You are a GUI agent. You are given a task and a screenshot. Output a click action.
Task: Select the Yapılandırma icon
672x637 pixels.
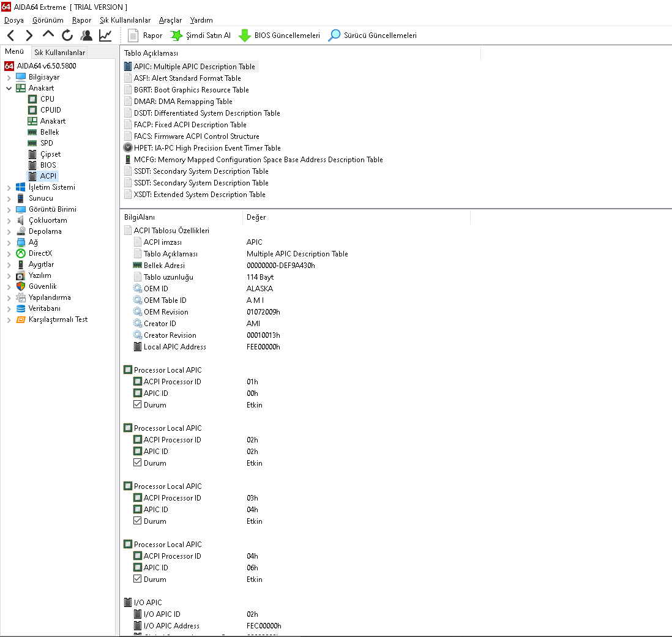[21, 298]
